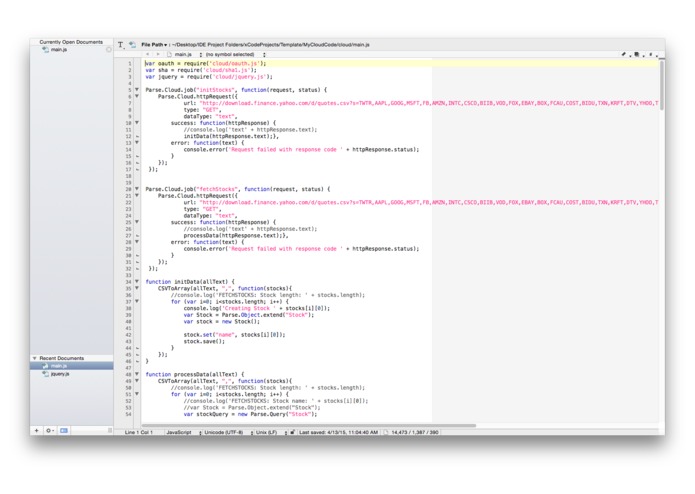This screenshot has height=494, width=695.
Task: Open the gear action menu in sidebar
Action: point(50,431)
